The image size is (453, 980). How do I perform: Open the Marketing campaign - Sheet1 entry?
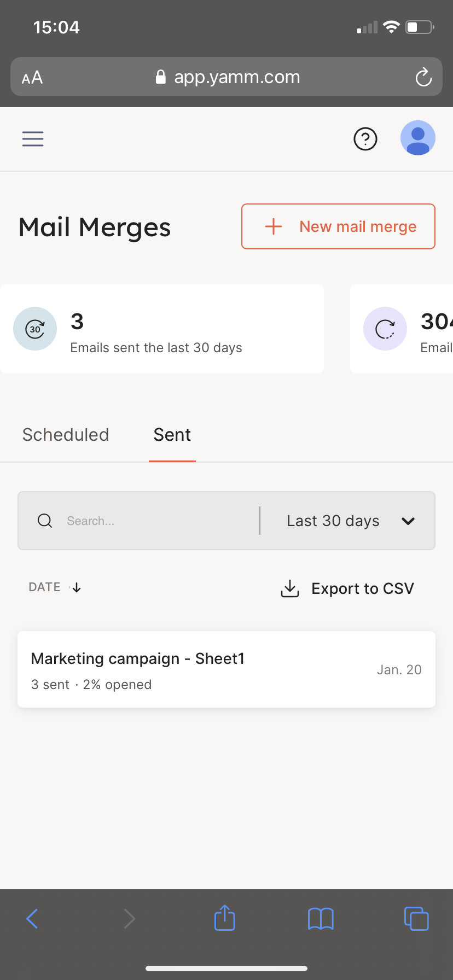226,669
